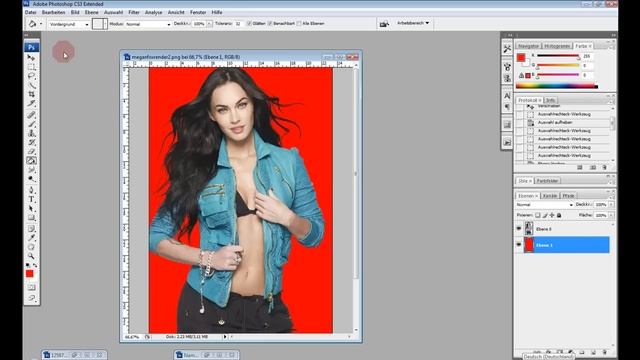Select the Zoom magnifier tool

point(31,256)
